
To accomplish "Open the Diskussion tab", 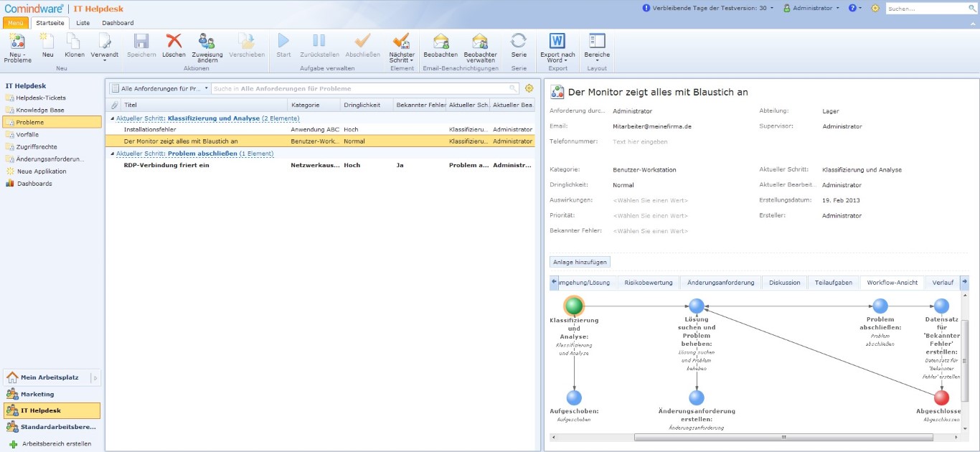I will pyautogui.click(x=784, y=282).
